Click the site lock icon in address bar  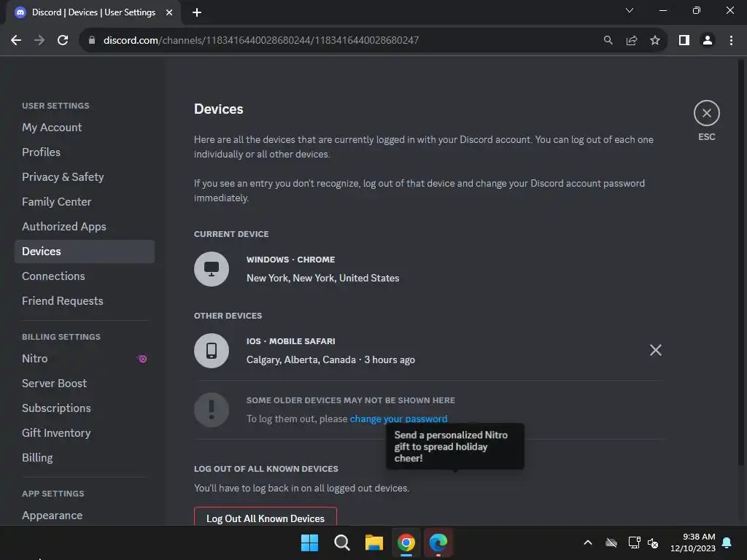[x=92, y=40]
